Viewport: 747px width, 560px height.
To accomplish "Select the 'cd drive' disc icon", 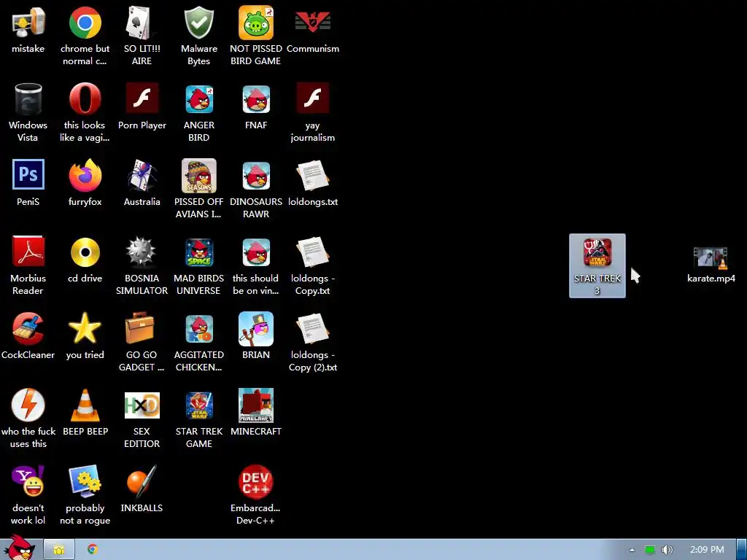I will tap(85, 252).
